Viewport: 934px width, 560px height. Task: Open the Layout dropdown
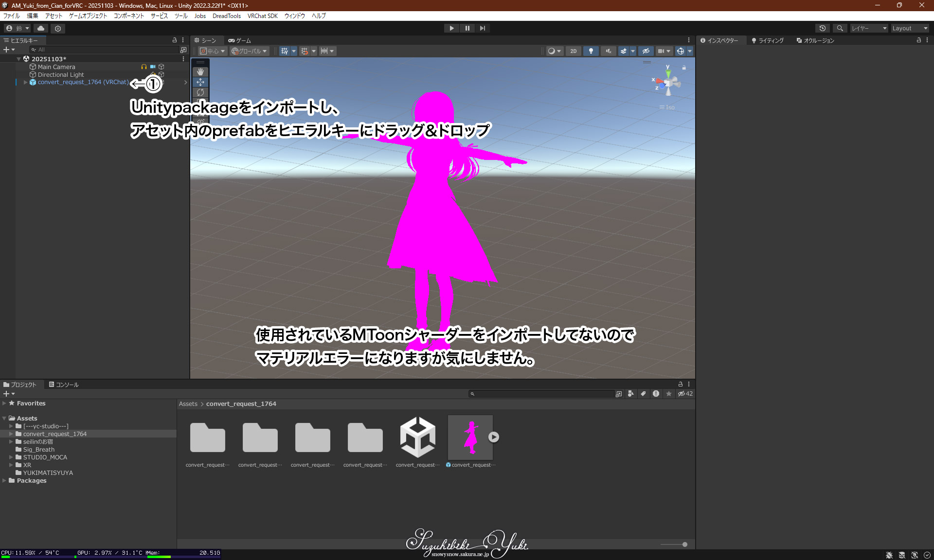click(x=909, y=28)
